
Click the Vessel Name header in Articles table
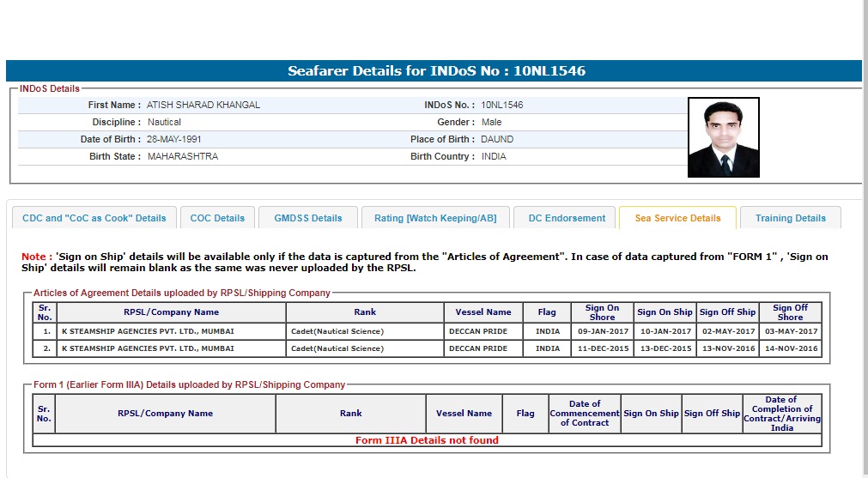click(483, 312)
